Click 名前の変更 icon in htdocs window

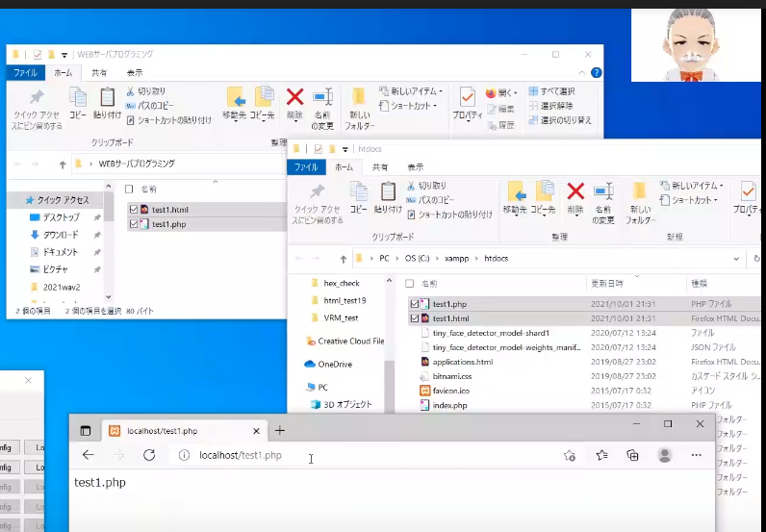(x=603, y=191)
